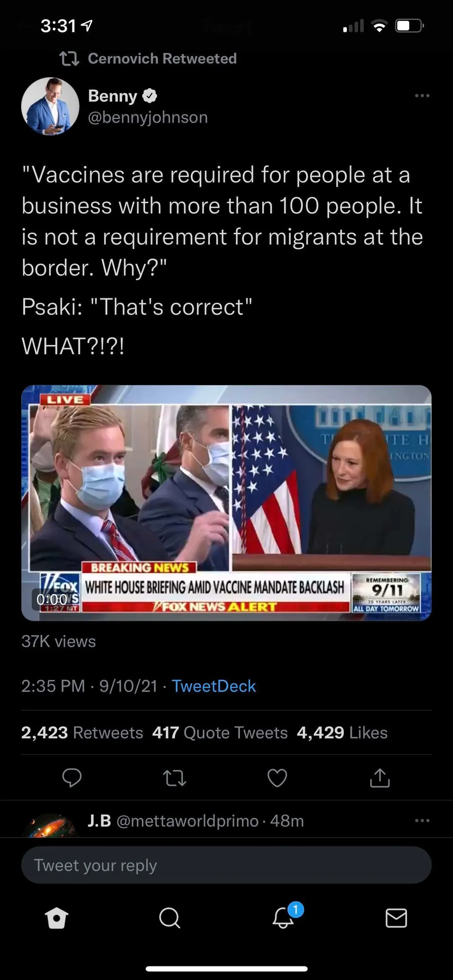453x980 pixels.
Task: Open the Home tab icon
Action: [x=57, y=918]
